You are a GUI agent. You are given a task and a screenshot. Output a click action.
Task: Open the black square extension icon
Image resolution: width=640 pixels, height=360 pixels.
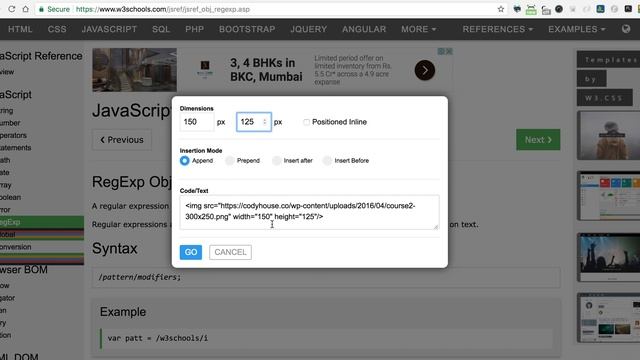click(x=628, y=9)
